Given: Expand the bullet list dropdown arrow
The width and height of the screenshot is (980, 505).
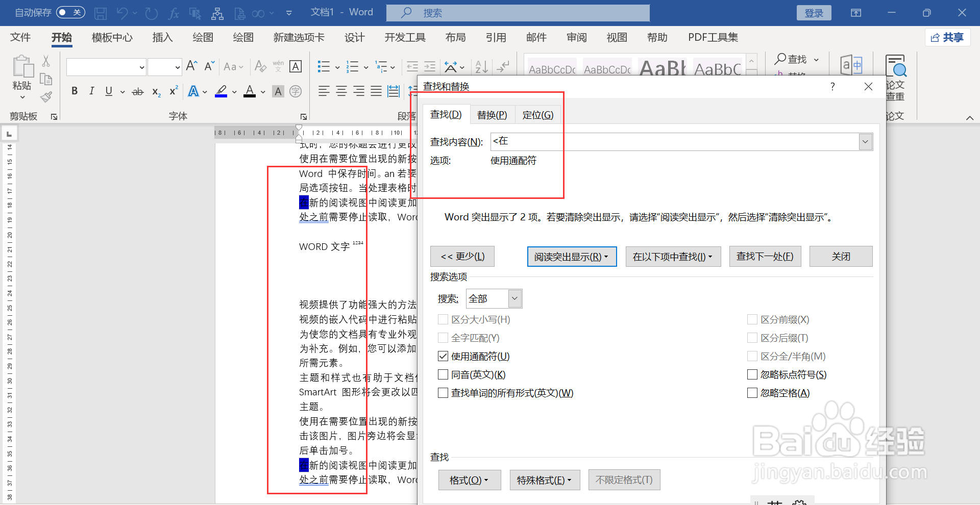Looking at the screenshot, I should pyautogui.click(x=337, y=67).
